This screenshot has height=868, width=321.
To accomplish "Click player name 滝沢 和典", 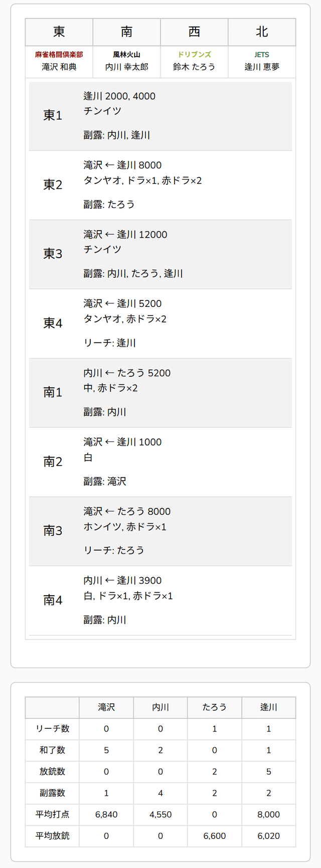I will (x=59, y=67).
